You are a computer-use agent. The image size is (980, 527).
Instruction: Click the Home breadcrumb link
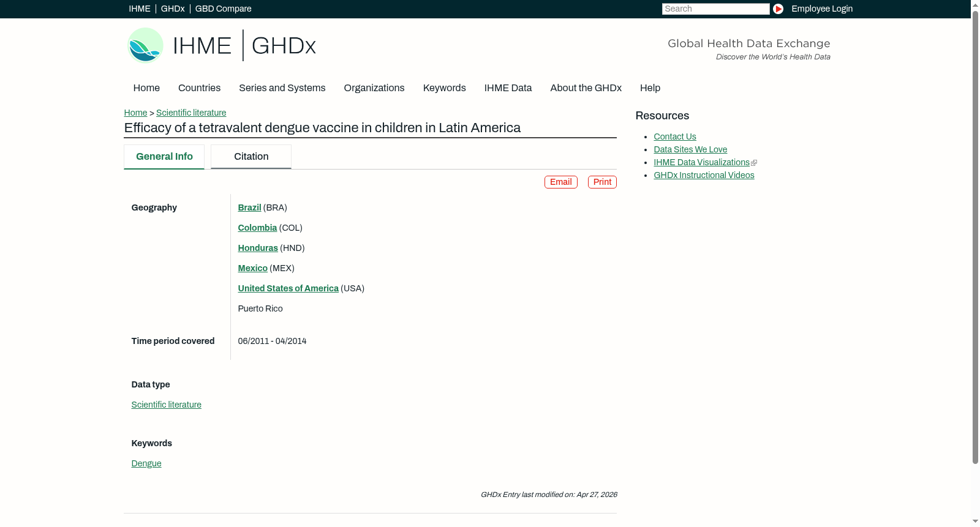coord(135,113)
